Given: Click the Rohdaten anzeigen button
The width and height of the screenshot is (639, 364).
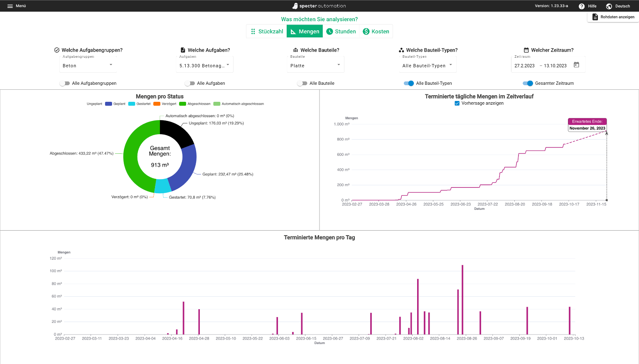Looking at the screenshot, I should 613,16.
